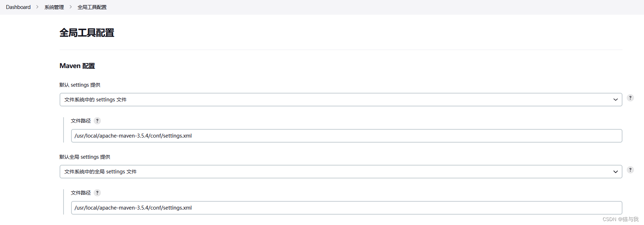
Task: Open help for the second 文件路径 field
Action: (97, 193)
